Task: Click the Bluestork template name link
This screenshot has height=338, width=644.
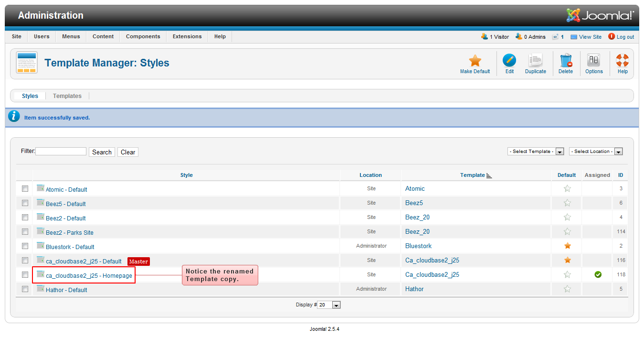Action: coord(418,246)
